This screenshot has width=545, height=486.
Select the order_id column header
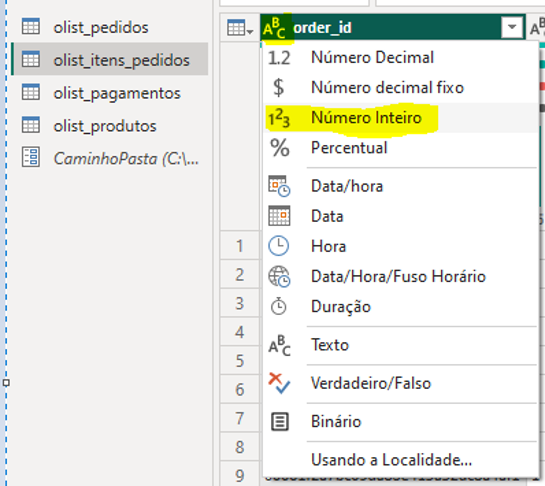tap(393, 27)
